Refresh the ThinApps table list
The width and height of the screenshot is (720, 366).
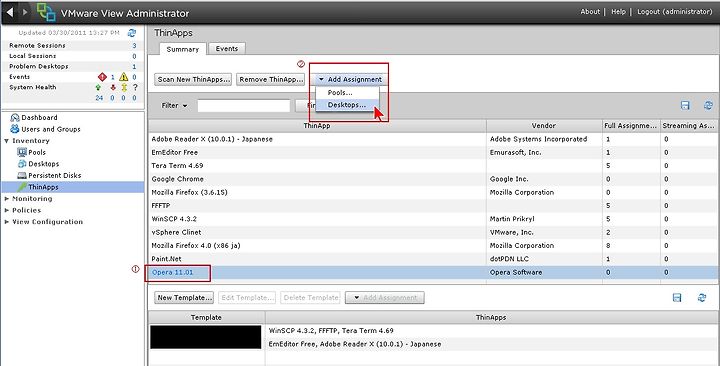[x=708, y=106]
